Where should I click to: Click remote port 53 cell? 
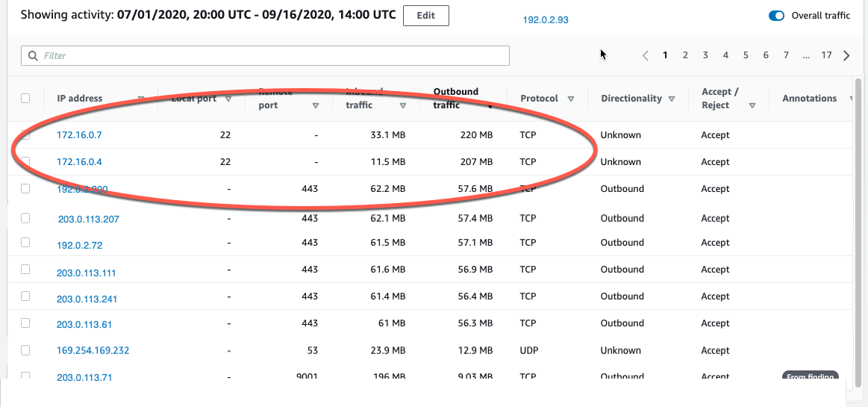pos(312,350)
